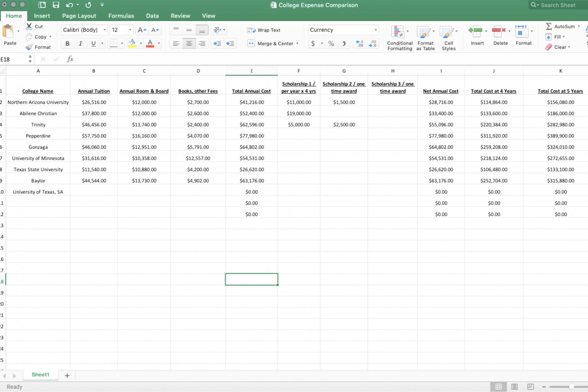Screen dimensions: 588x392
Task: Increase font size with large A icon
Action: pos(142,30)
